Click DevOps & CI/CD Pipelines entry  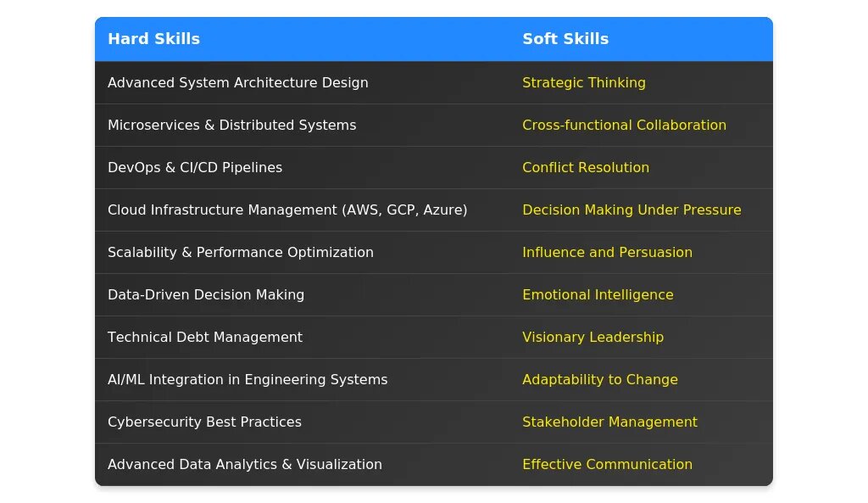pos(195,168)
